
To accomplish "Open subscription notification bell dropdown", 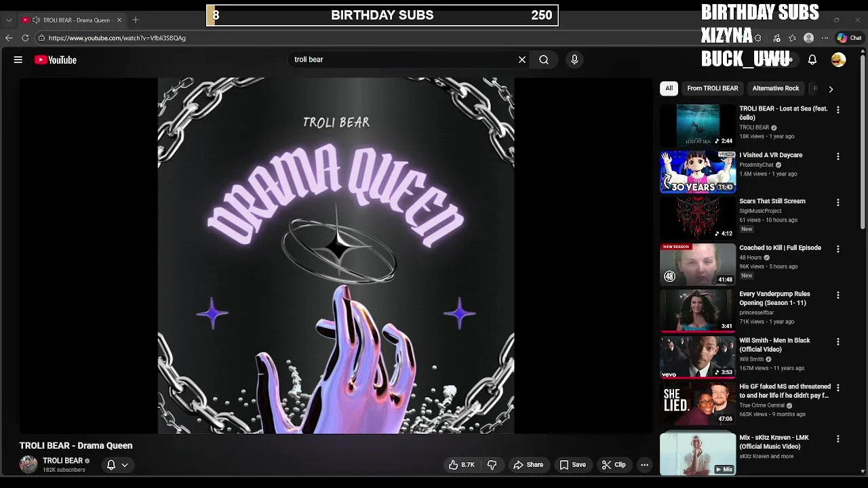I will click(x=117, y=465).
